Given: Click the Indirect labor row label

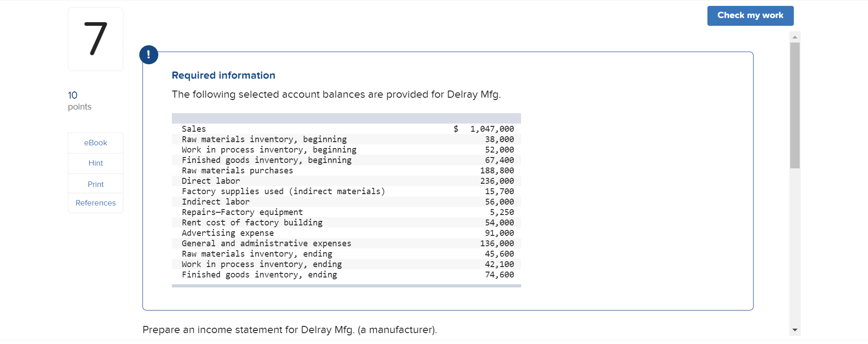Looking at the screenshot, I should tap(215, 202).
